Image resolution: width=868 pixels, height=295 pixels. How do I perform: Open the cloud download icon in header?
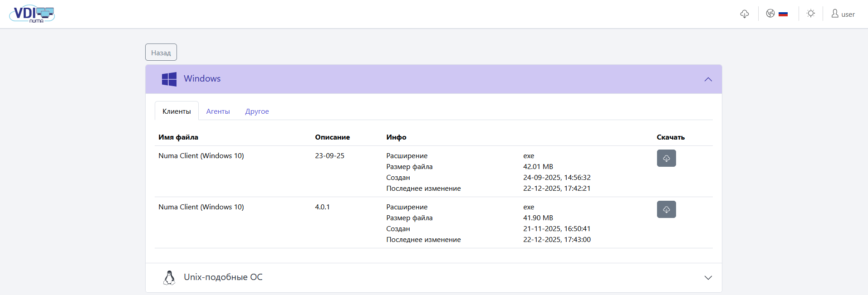[745, 14]
